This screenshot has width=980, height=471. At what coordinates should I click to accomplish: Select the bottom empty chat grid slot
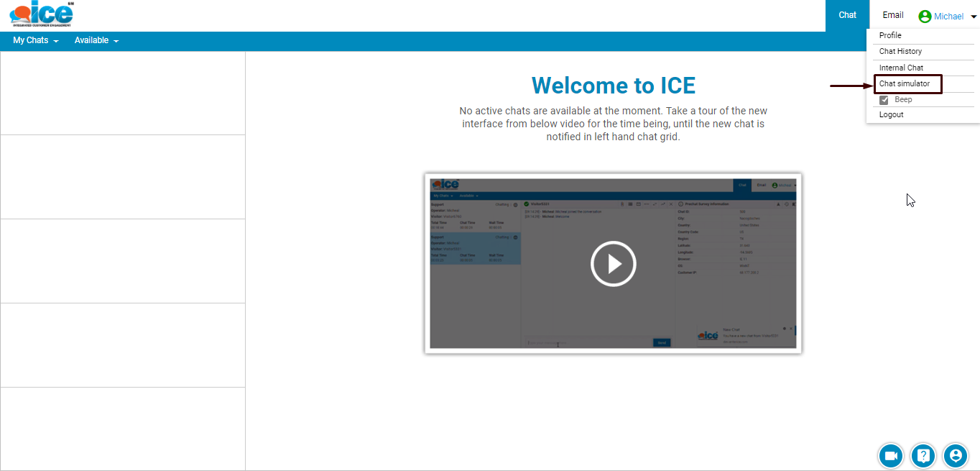[122, 429]
